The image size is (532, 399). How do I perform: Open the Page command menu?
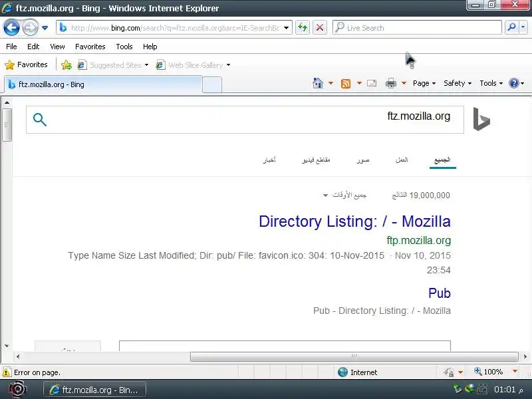(x=424, y=83)
